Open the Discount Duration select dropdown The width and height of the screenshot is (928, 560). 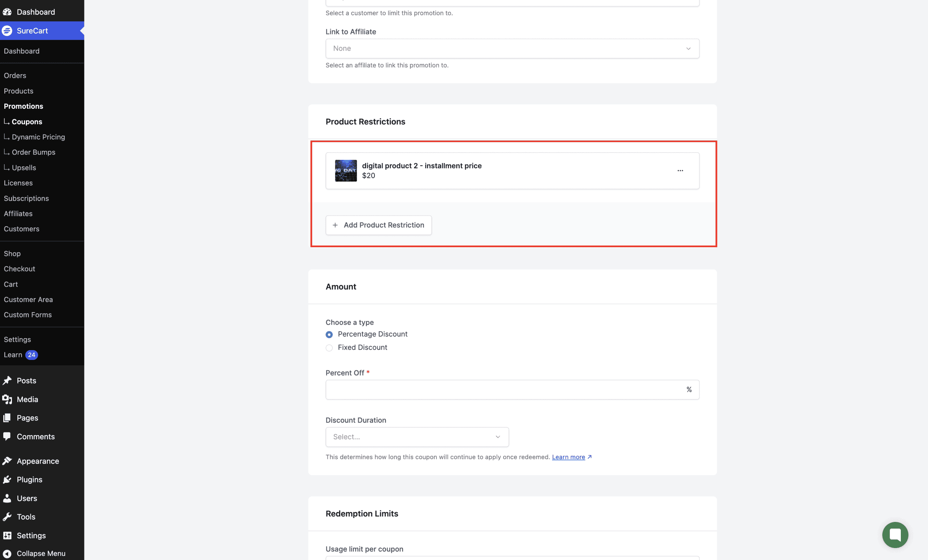[417, 437]
